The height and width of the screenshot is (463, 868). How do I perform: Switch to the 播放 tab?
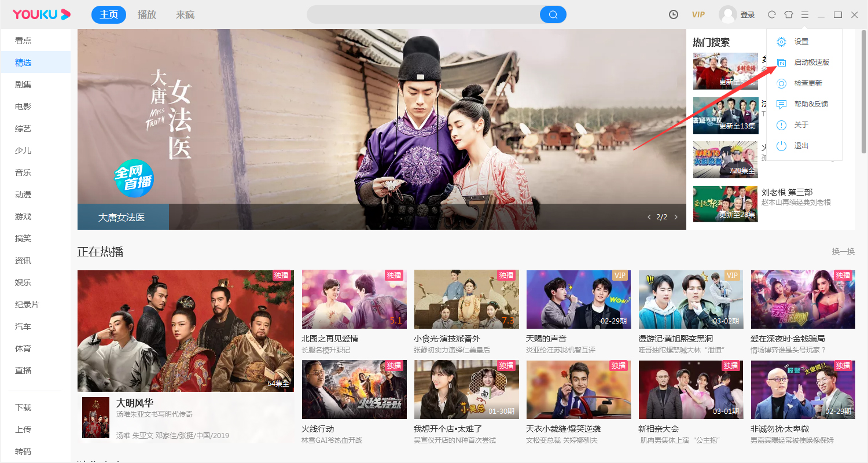pos(147,14)
